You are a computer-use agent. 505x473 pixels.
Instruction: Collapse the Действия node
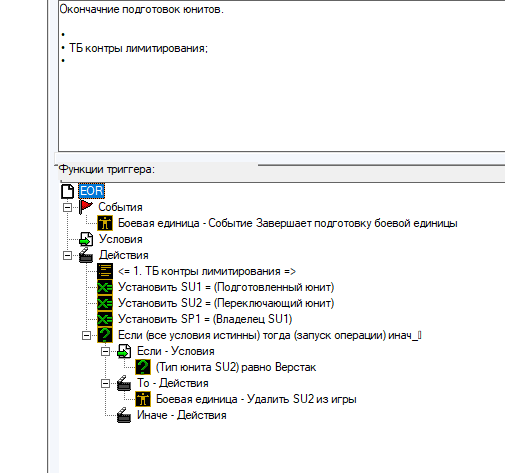click(67, 255)
